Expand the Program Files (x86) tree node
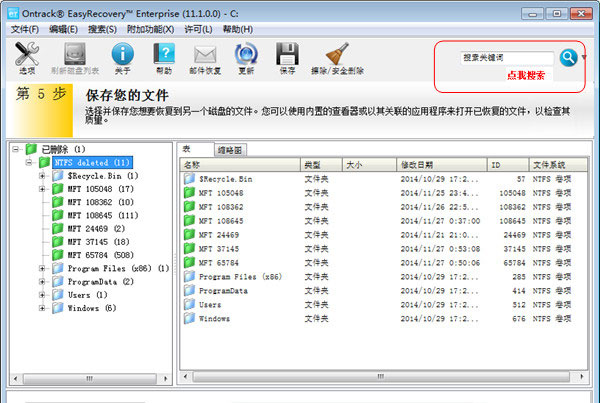The width and height of the screenshot is (600, 403). [42, 268]
